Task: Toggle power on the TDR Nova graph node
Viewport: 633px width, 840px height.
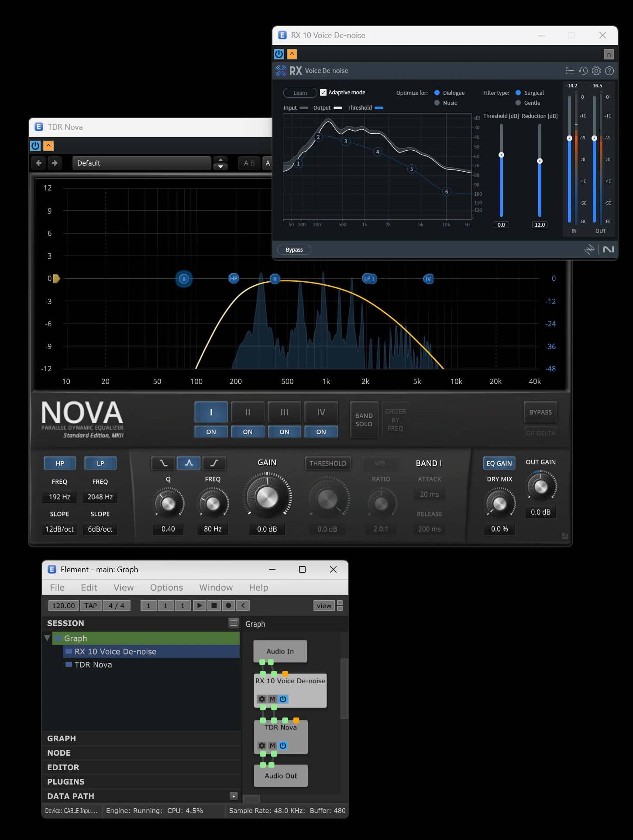Action: [x=283, y=746]
